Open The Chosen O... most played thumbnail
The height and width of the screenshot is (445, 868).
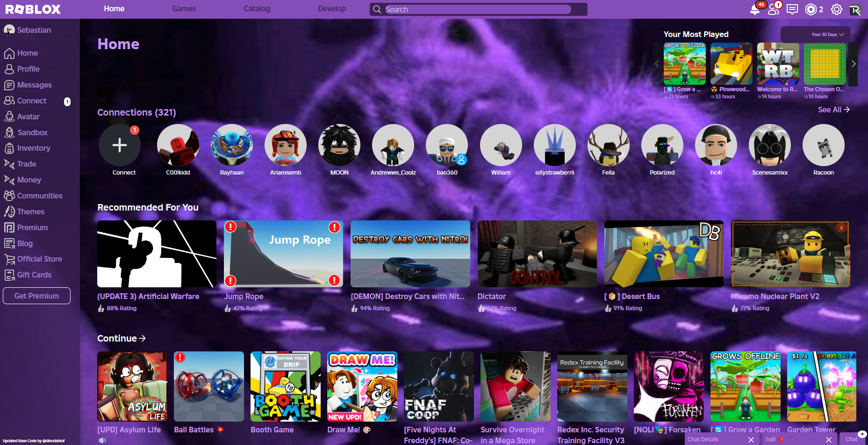(x=825, y=64)
